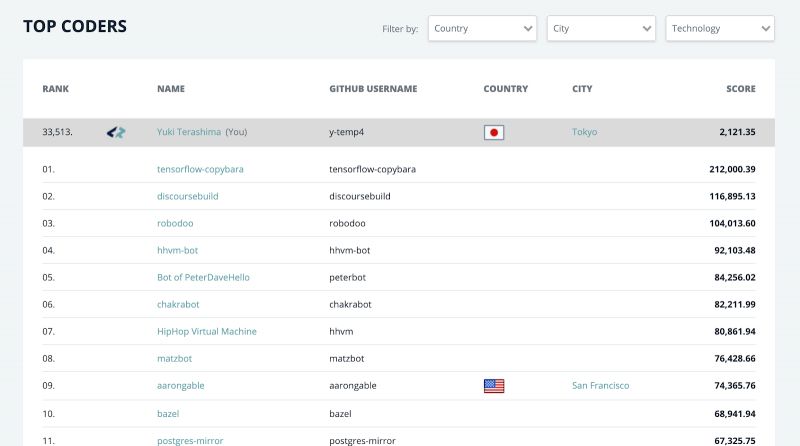Click the GITHUB USERNAME column header
Viewport: 800px width, 446px height.
373,89
